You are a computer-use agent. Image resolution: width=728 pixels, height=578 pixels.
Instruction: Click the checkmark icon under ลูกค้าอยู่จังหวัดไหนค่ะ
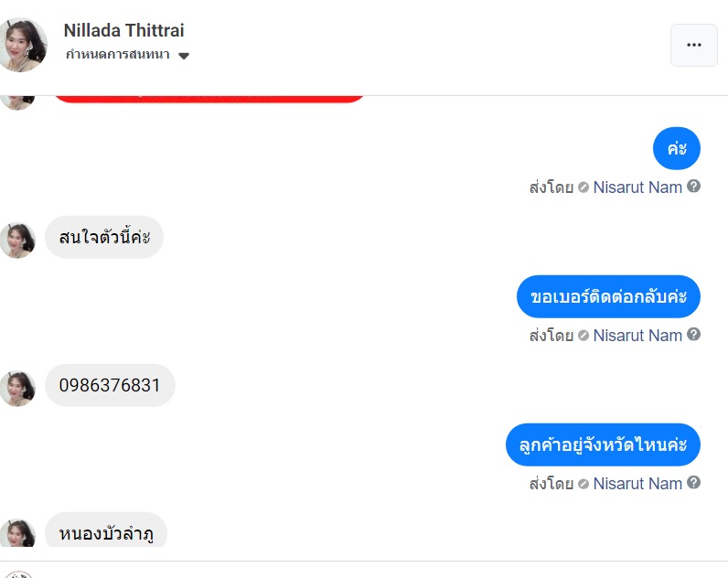(x=583, y=484)
